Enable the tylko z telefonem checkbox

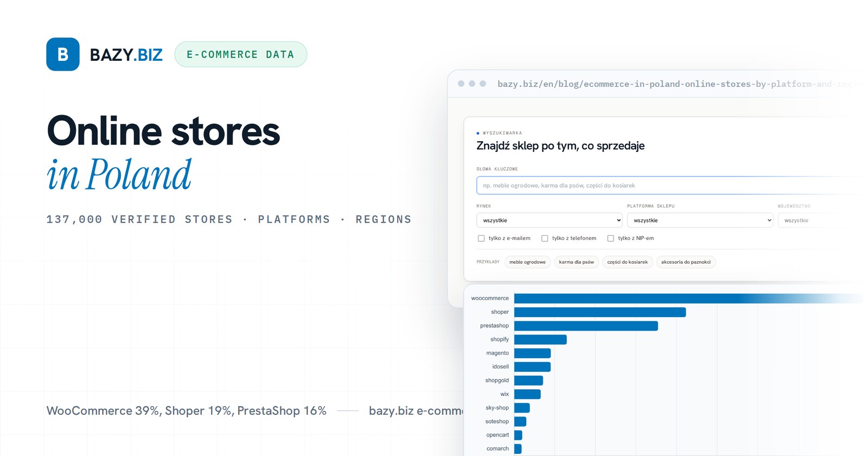click(x=545, y=238)
